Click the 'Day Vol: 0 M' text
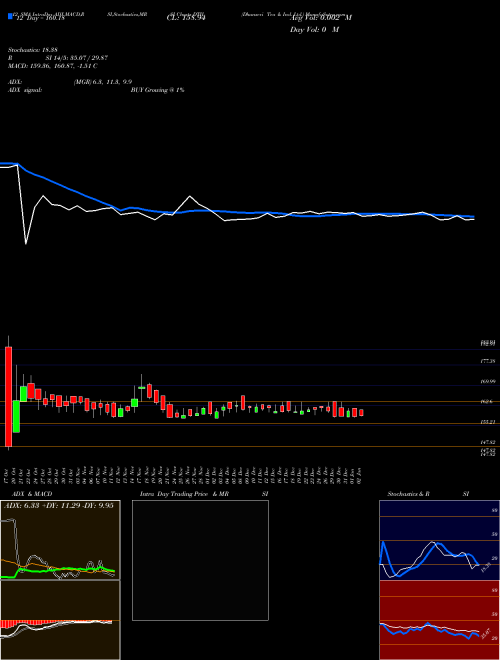500x660 pixels. 314,30
